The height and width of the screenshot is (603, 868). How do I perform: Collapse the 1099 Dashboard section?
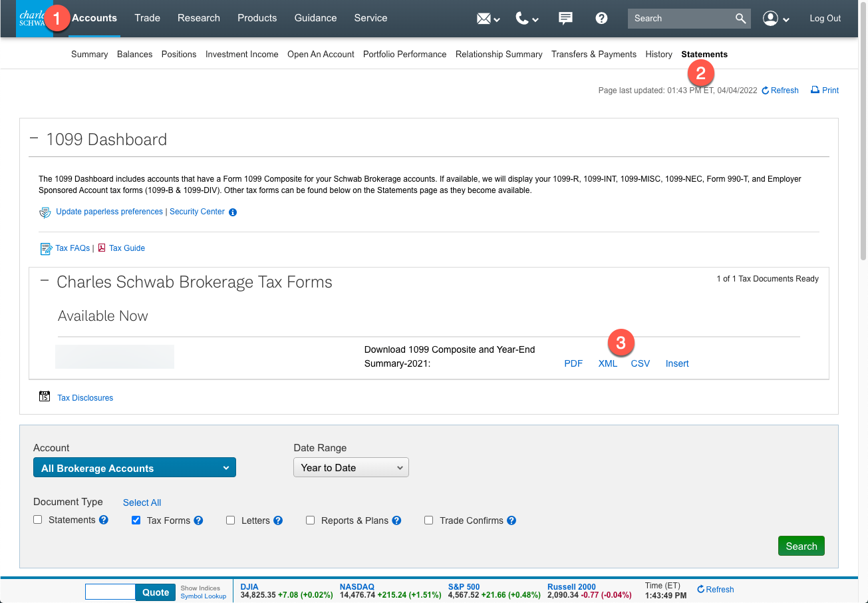coord(35,138)
